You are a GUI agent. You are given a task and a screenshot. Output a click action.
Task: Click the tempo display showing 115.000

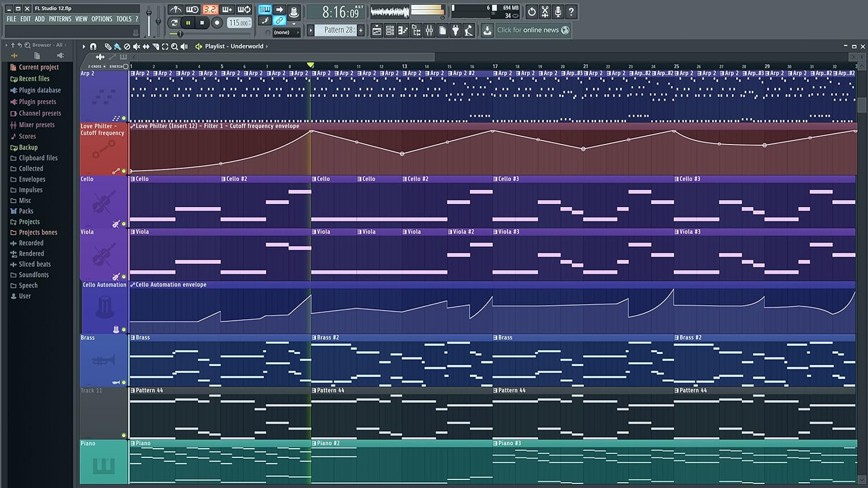point(239,22)
